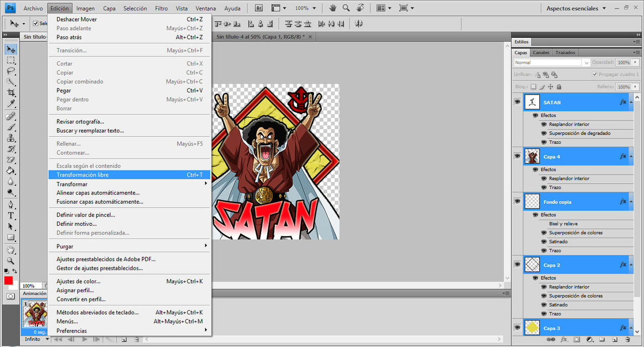Image resolution: width=644 pixels, height=347 pixels.
Task: Hide the Capa 2 layer
Action: click(x=517, y=265)
